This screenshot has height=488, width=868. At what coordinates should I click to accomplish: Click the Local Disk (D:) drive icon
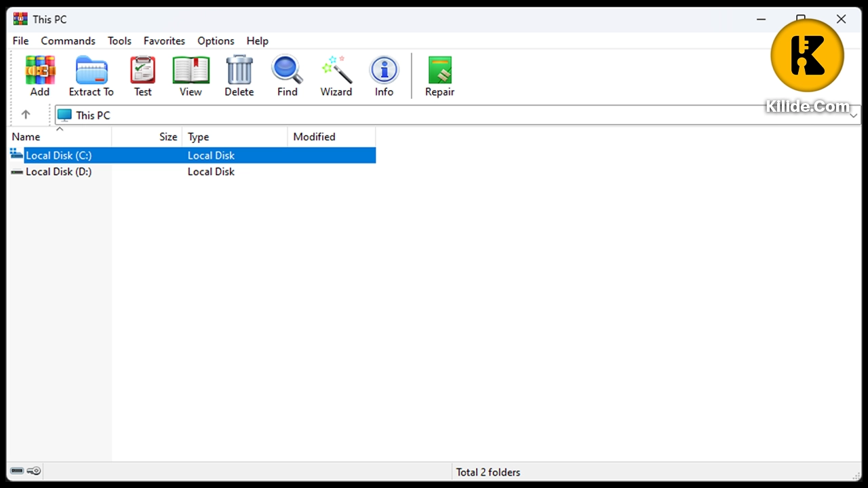17,171
